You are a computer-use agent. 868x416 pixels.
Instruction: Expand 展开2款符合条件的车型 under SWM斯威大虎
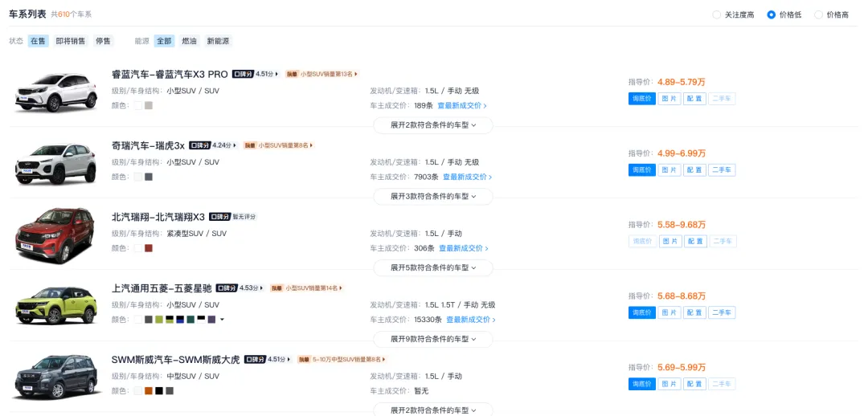pyautogui.click(x=433, y=410)
